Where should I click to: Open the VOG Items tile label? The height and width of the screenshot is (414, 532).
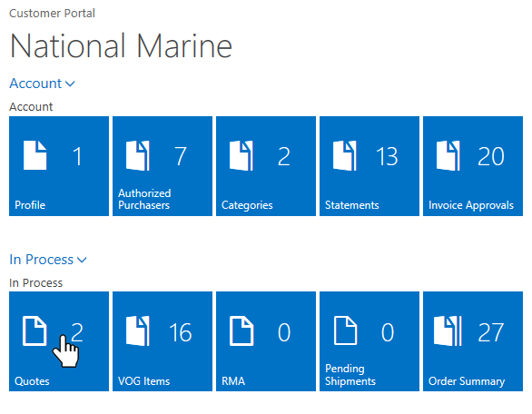coord(143,381)
